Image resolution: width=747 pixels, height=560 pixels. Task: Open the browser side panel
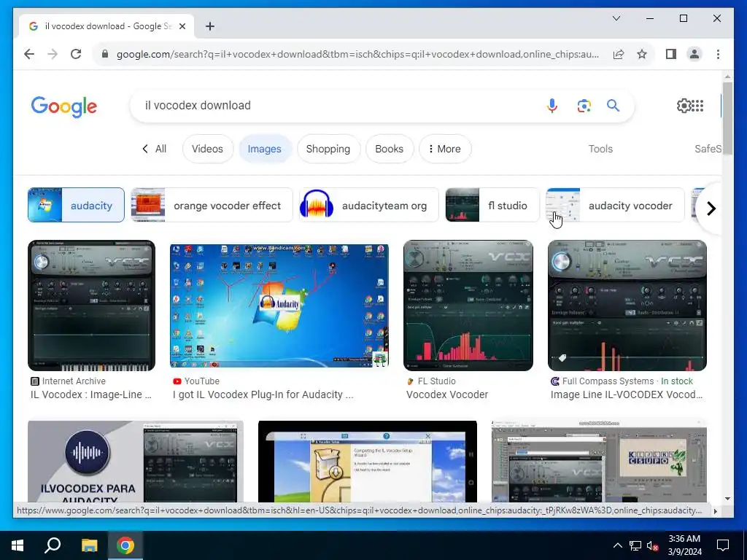coord(671,54)
